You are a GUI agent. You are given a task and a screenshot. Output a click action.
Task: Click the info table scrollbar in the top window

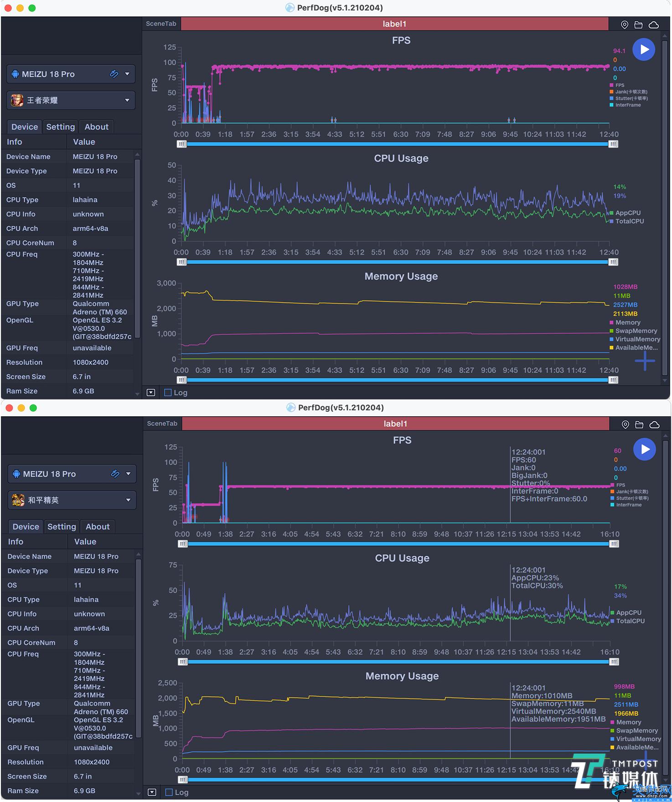(138, 248)
